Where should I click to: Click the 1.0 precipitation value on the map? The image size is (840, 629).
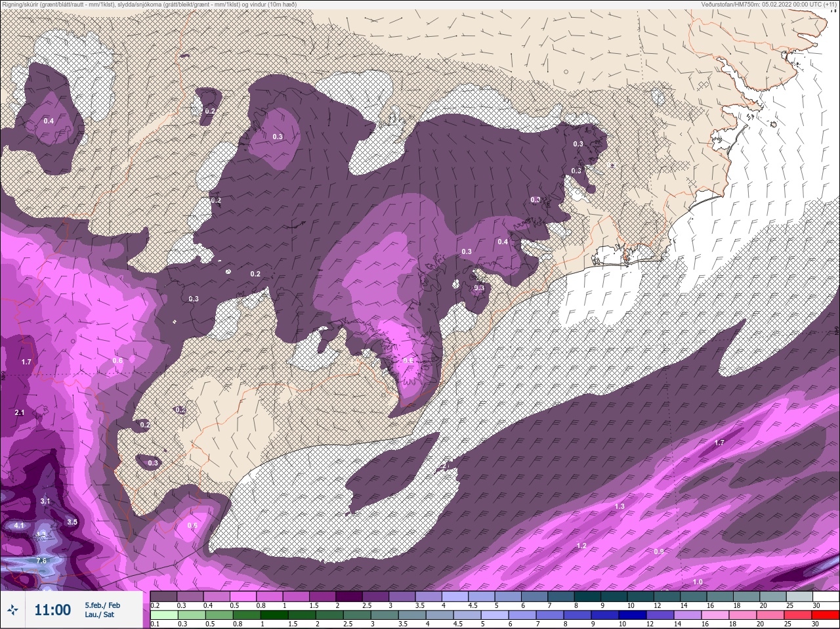coord(698,582)
